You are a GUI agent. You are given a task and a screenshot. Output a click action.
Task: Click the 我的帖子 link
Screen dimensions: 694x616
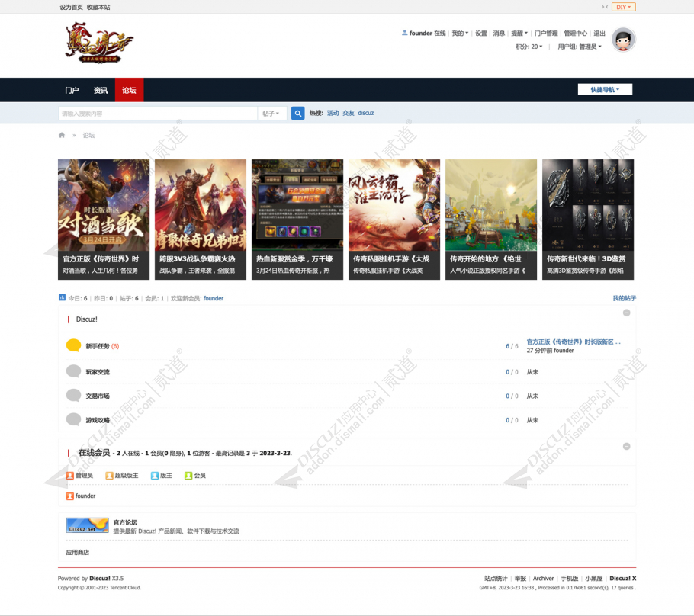[624, 298]
